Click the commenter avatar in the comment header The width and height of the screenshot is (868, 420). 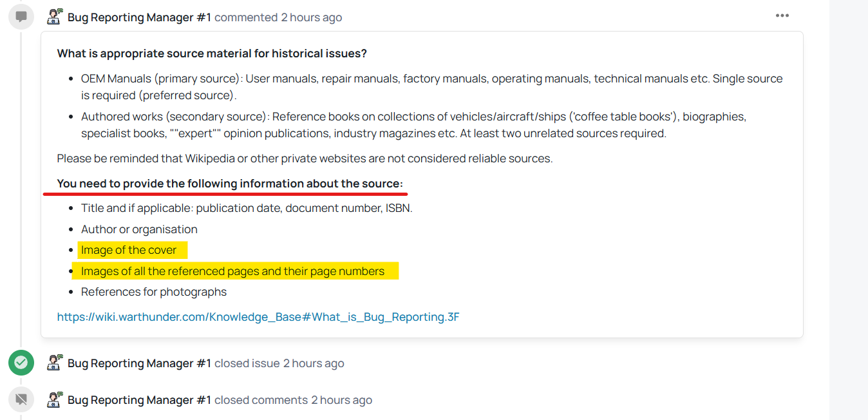[x=55, y=17]
